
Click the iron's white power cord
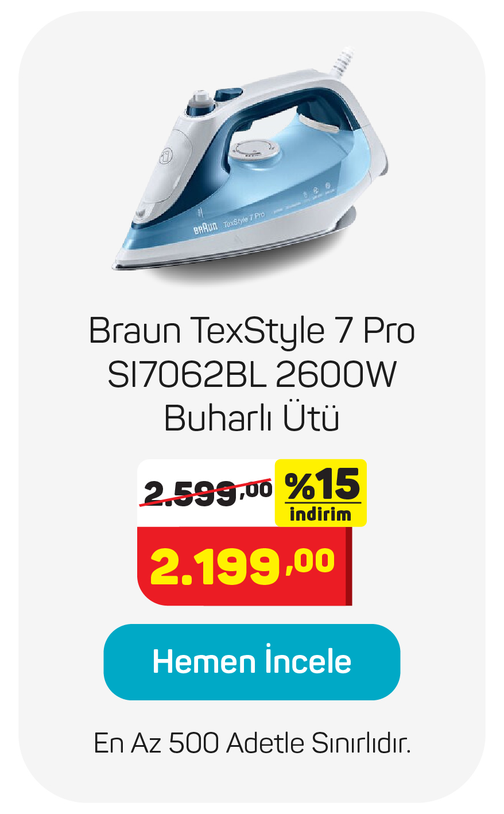[344, 61]
